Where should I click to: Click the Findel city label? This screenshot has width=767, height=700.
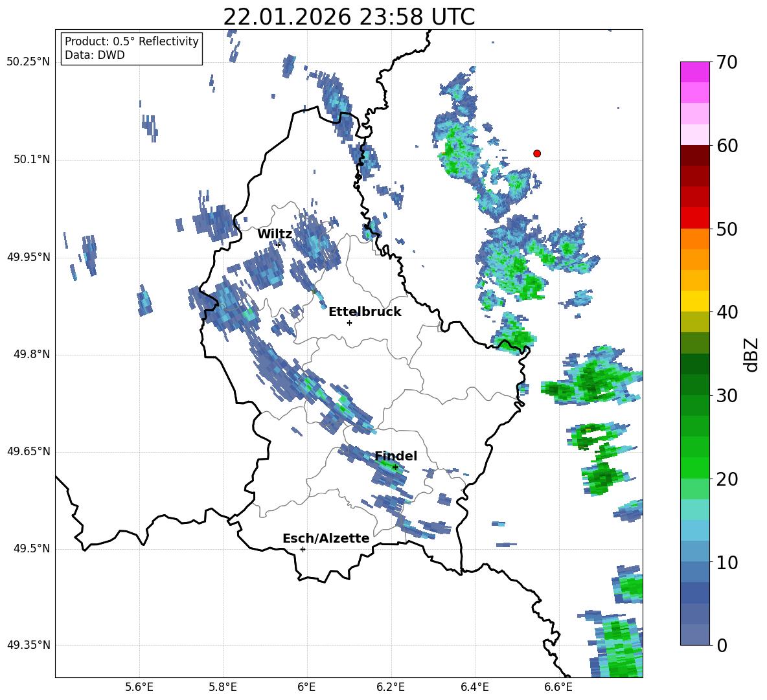tap(396, 456)
